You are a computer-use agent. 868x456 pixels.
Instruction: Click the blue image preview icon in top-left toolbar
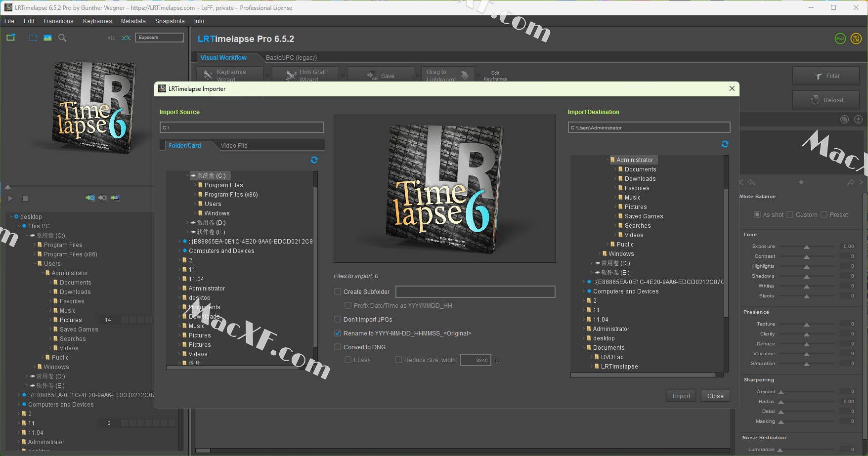pos(47,38)
